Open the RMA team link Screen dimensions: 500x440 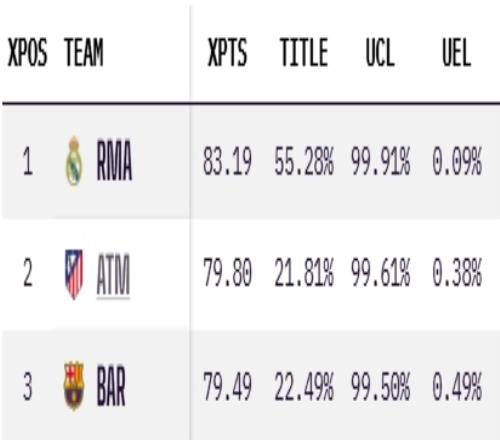(x=114, y=161)
